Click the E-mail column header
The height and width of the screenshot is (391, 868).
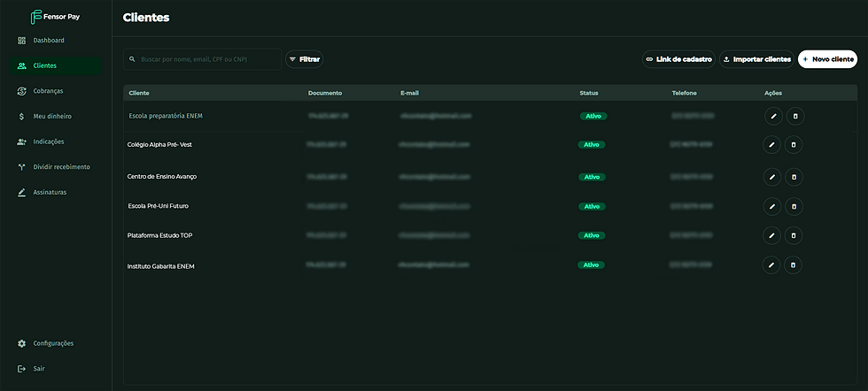(x=409, y=93)
